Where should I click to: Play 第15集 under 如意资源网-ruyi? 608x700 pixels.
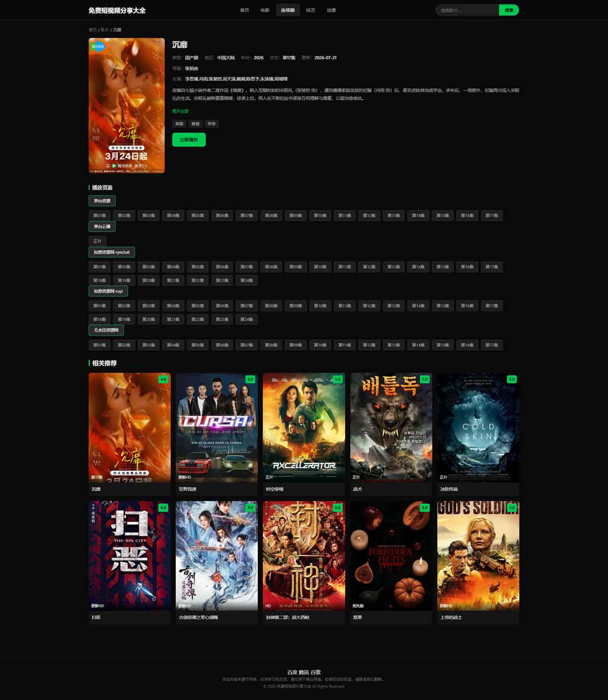(x=442, y=306)
